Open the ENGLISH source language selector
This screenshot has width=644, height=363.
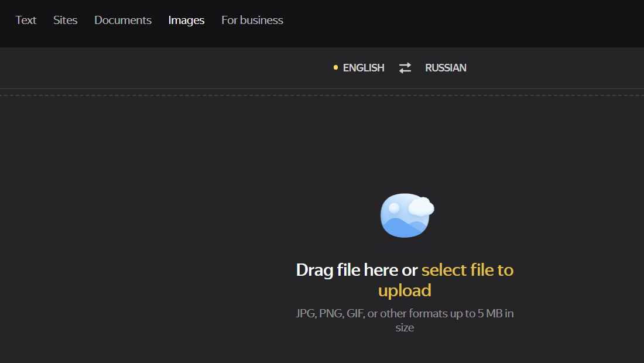coord(364,68)
